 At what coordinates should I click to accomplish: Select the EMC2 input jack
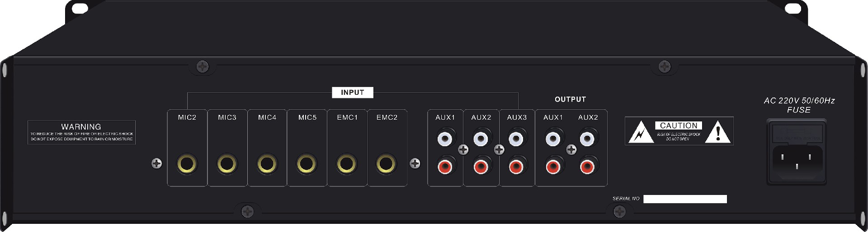pyautogui.click(x=386, y=164)
